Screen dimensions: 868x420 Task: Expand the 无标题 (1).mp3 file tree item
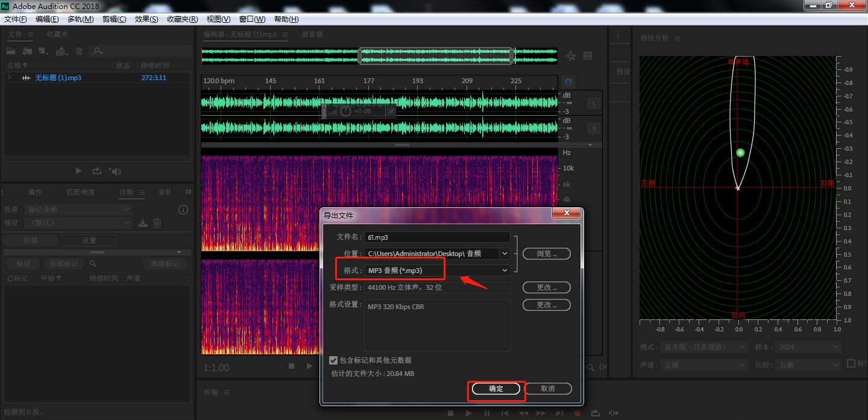point(9,78)
